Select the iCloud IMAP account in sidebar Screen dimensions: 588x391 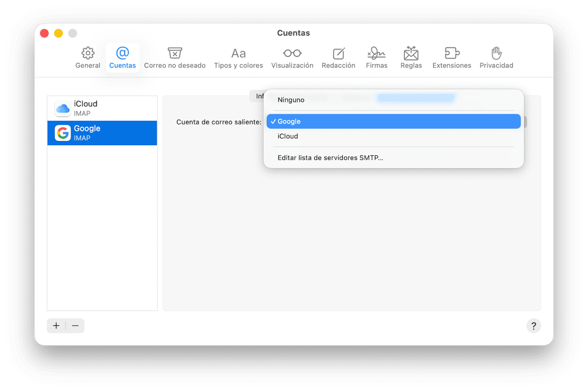[x=102, y=108]
